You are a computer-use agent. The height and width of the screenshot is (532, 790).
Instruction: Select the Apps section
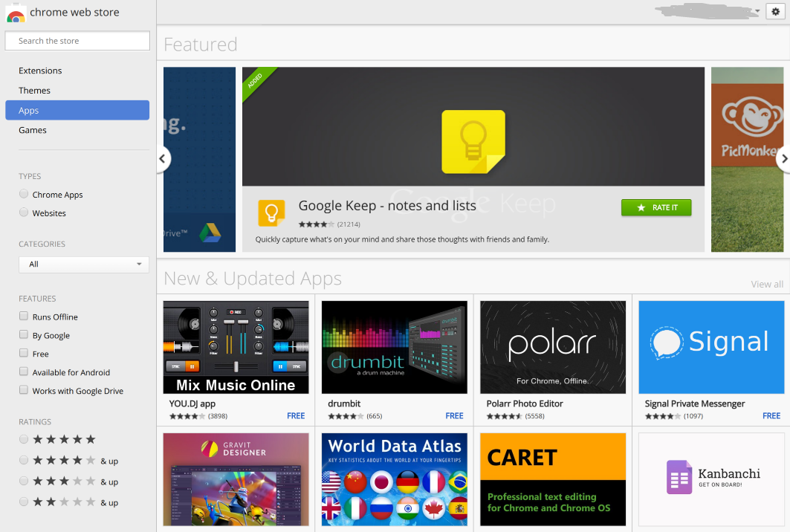[77, 110]
